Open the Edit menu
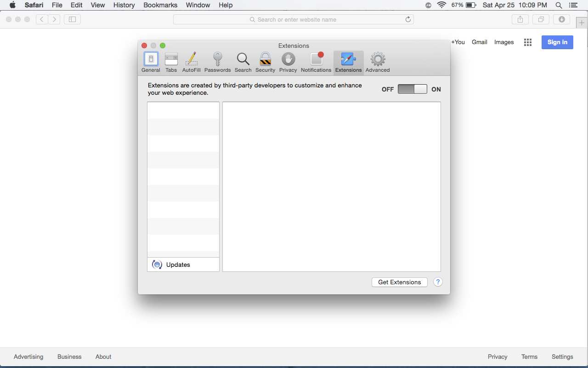The image size is (588, 368). click(x=76, y=5)
